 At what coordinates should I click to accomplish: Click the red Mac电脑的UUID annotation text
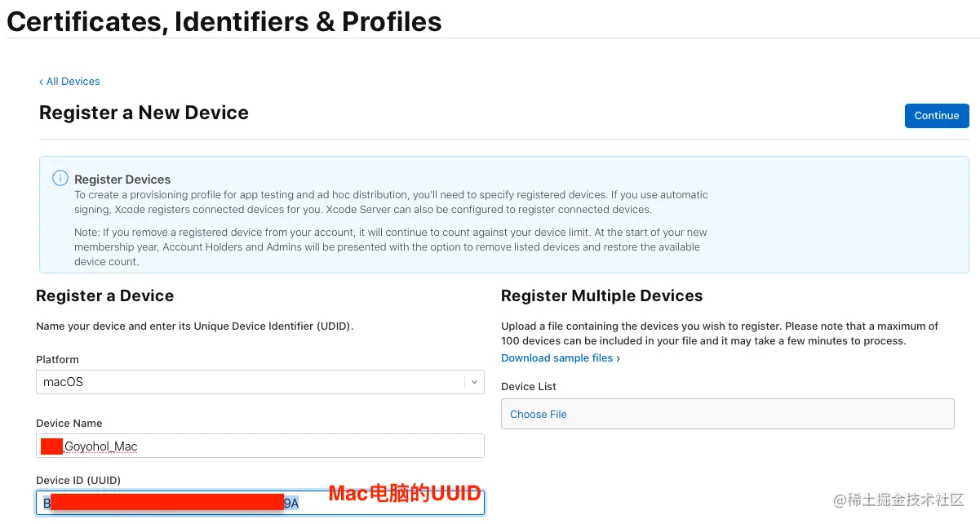coord(405,493)
